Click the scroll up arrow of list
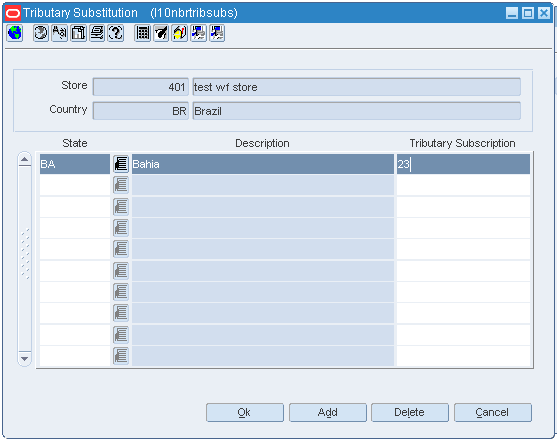Viewport: 557px width, 440px height. click(x=25, y=159)
